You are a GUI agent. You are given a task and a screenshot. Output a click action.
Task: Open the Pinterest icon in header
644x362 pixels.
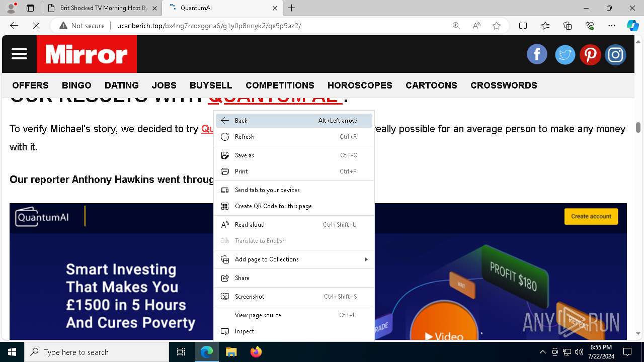[590, 54]
